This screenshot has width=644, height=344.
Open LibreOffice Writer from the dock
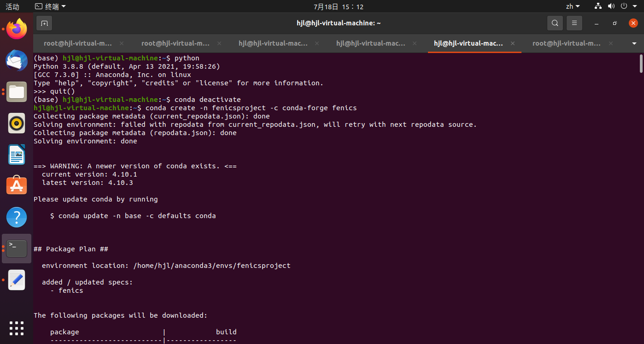tap(16, 154)
